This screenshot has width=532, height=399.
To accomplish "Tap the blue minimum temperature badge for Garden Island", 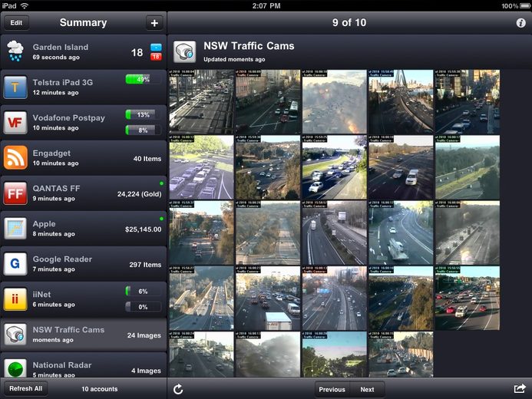I will [156, 47].
